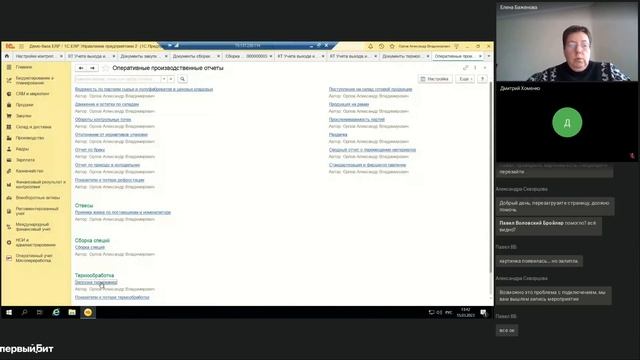Open the НСИ и администрирование sidebar section
This screenshot has width=640, height=360.
36,242
